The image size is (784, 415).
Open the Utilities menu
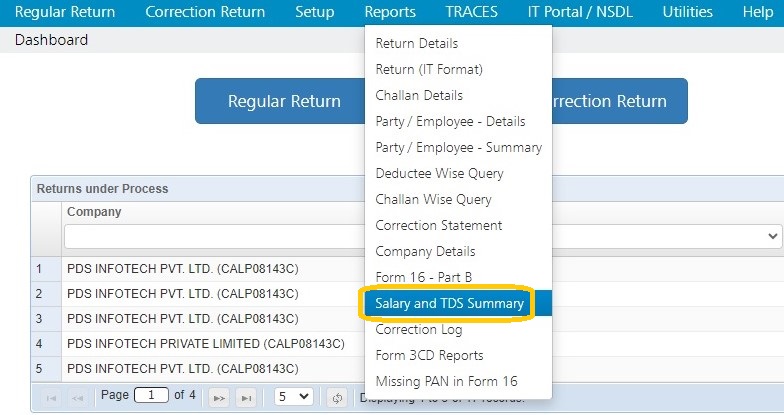tap(688, 12)
